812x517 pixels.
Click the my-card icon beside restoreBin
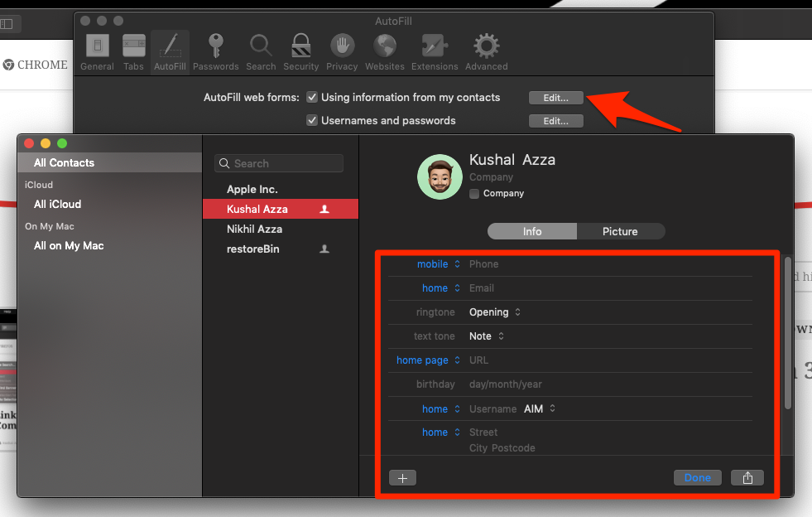[x=324, y=249]
